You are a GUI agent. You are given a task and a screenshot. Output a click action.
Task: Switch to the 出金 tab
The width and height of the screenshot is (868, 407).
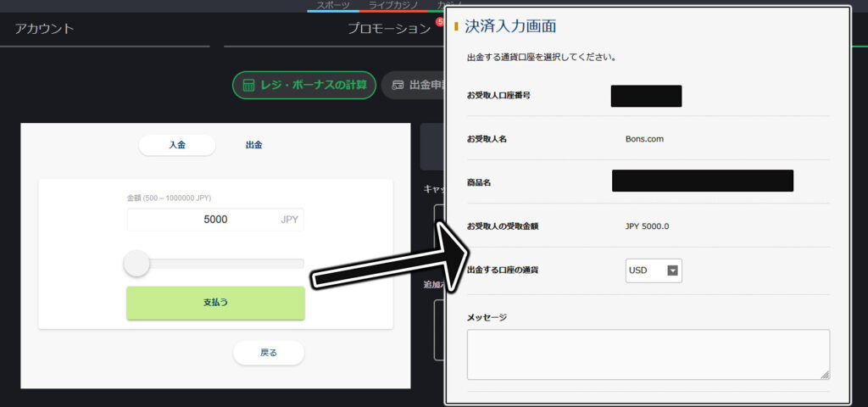[253, 145]
